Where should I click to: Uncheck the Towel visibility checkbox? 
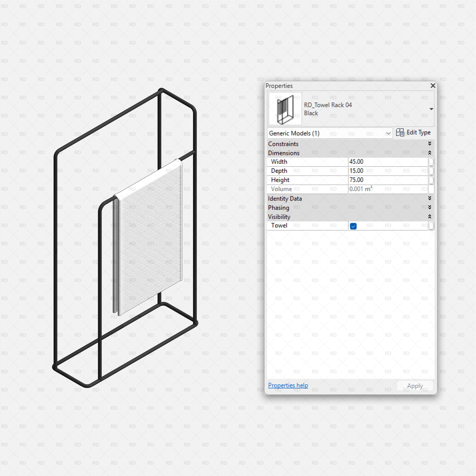click(353, 226)
